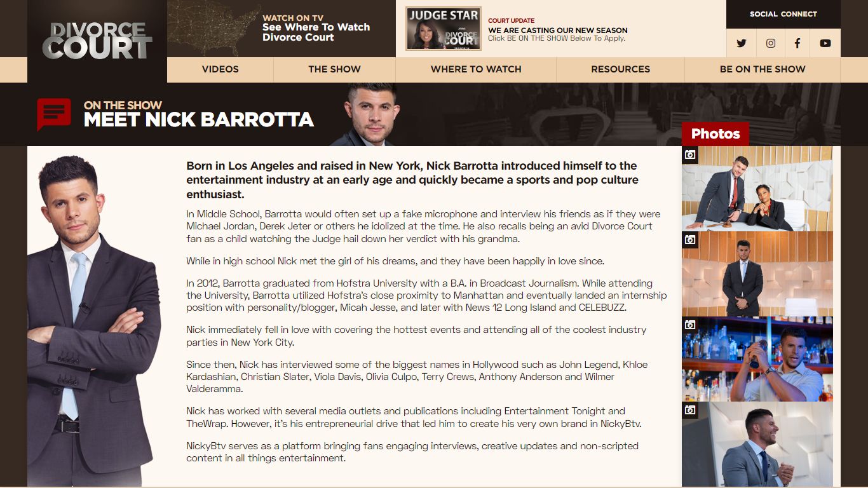Open Be On The Show menu
868x488 pixels.
pyautogui.click(x=763, y=69)
